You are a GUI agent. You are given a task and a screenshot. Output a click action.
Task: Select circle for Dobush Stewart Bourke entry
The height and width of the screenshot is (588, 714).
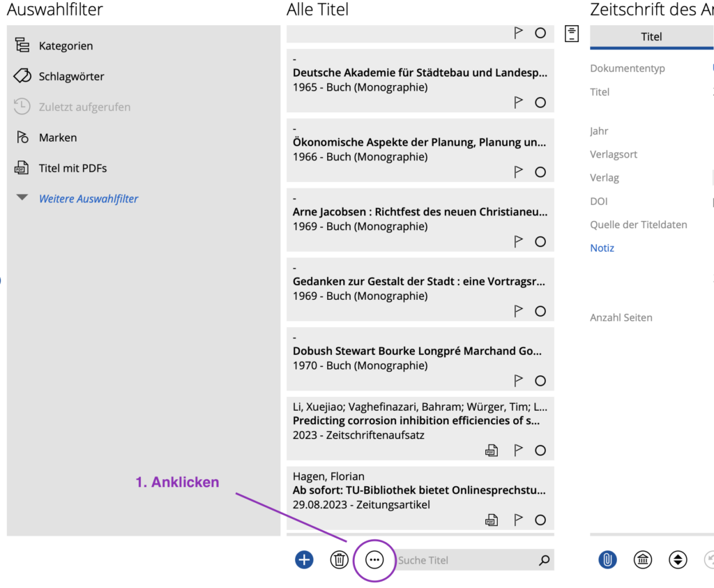coord(540,382)
